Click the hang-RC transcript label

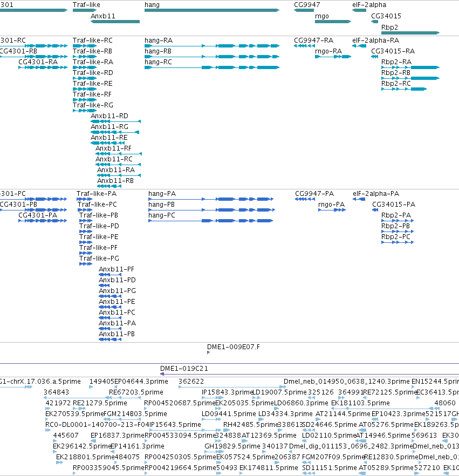click(x=158, y=62)
